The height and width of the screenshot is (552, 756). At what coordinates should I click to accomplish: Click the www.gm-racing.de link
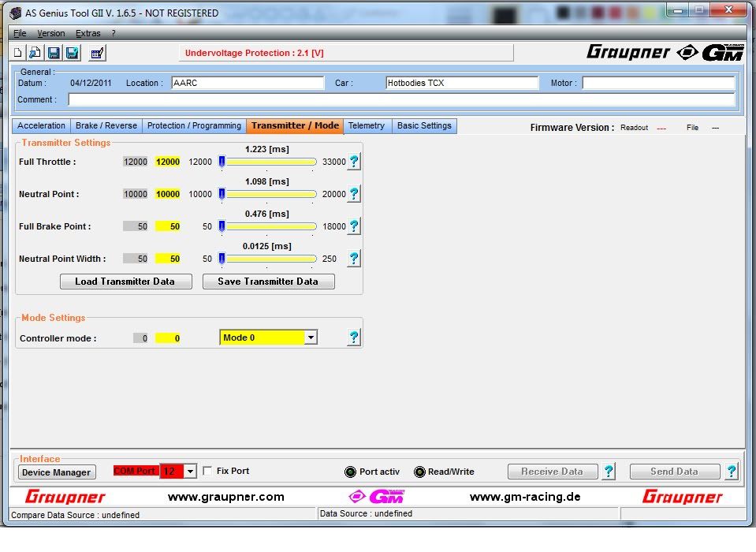tap(525, 497)
